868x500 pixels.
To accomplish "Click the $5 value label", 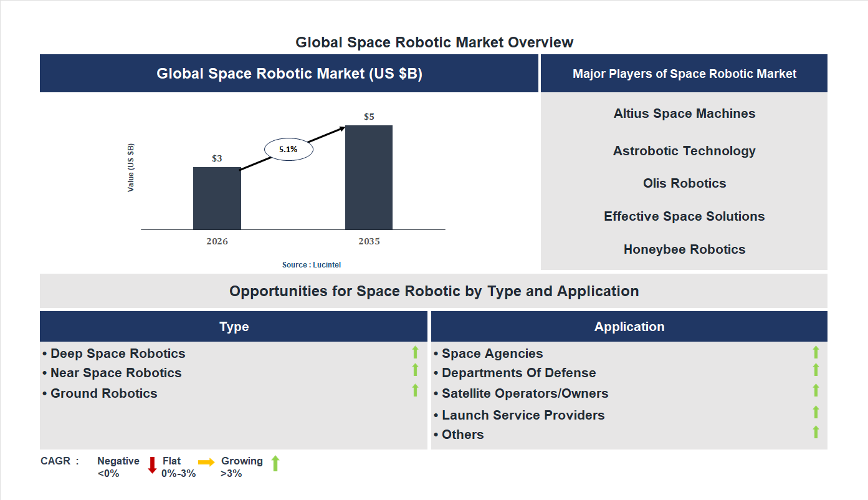I will pyautogui.click(x=369, y=117).
